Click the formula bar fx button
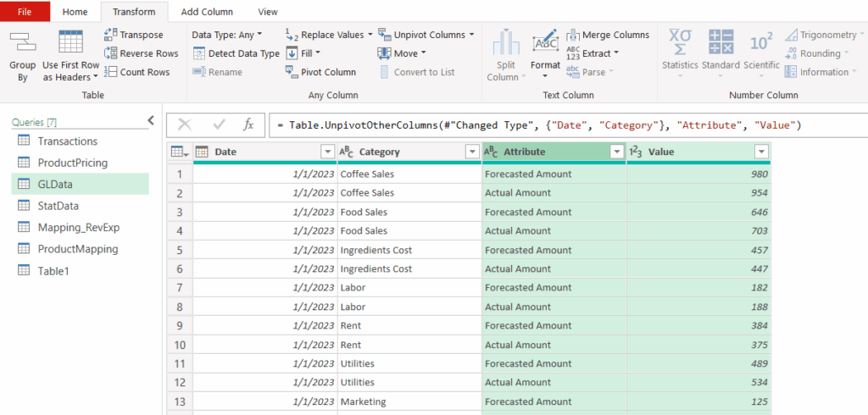Screen dimensions: 868x415 [248, 125]
